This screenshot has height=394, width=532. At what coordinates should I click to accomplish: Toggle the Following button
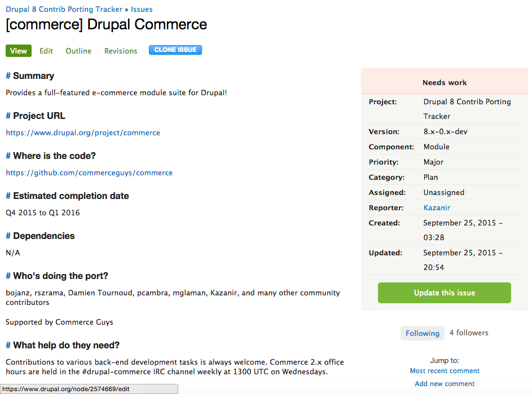[x=422, y=333]
